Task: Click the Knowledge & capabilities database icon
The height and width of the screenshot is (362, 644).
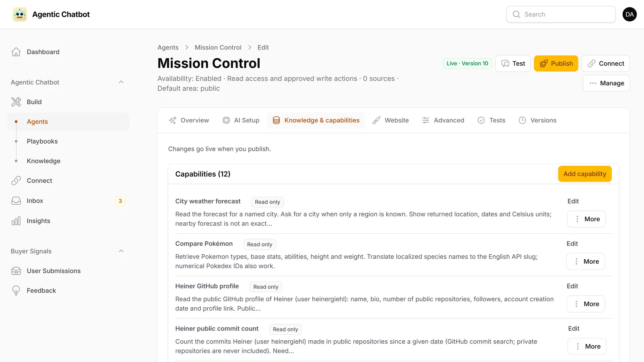Action: point(277,120)
